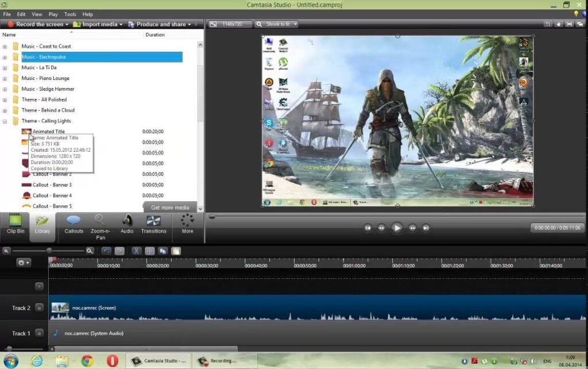Expand the Music - Coast to Coast folder

tap(5, 47)
